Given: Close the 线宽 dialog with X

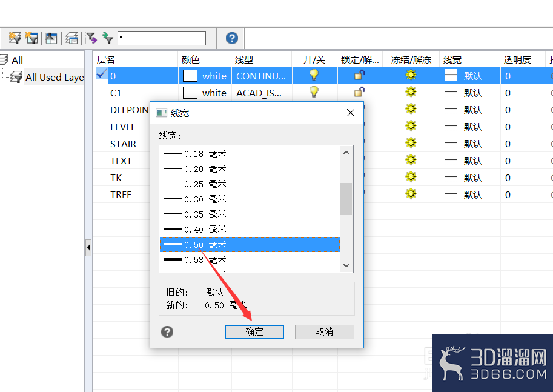Looking at the screenshot, I should (x=351, y=113).
